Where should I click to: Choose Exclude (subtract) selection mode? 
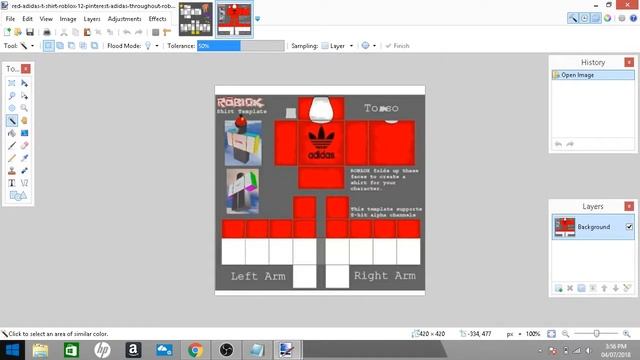(71, 46)
